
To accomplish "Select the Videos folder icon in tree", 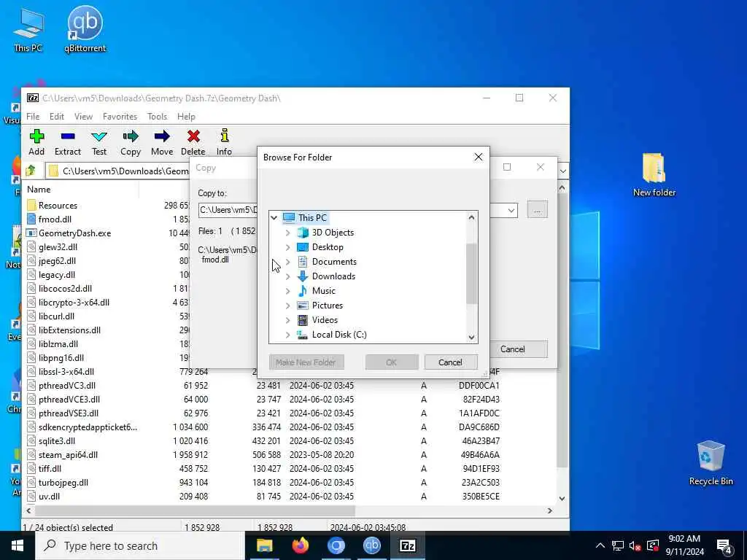I will 303,320.
